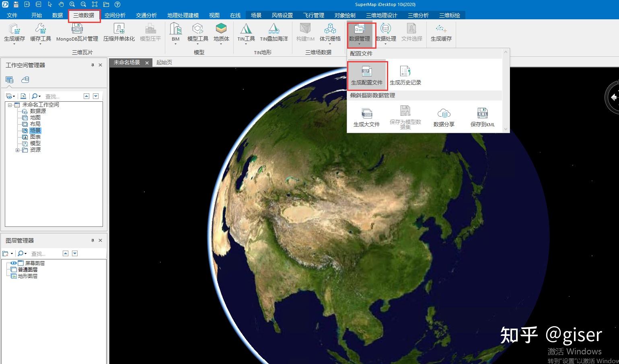The image size is (619, 364).
Task: Switch to the 三维分析 ribbon tab
Action: pos(418,15)
